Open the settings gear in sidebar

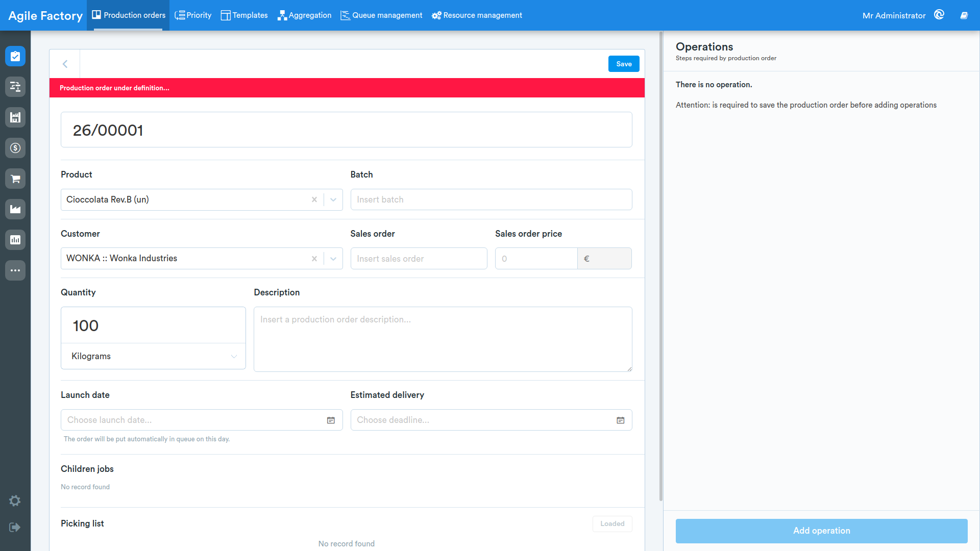[x=15, y=500]
